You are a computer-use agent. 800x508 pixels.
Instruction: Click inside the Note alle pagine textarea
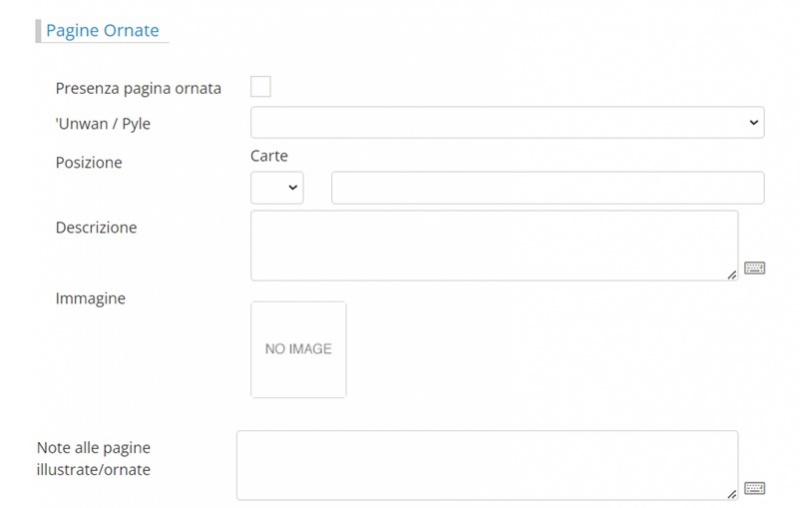click(487, 465)
